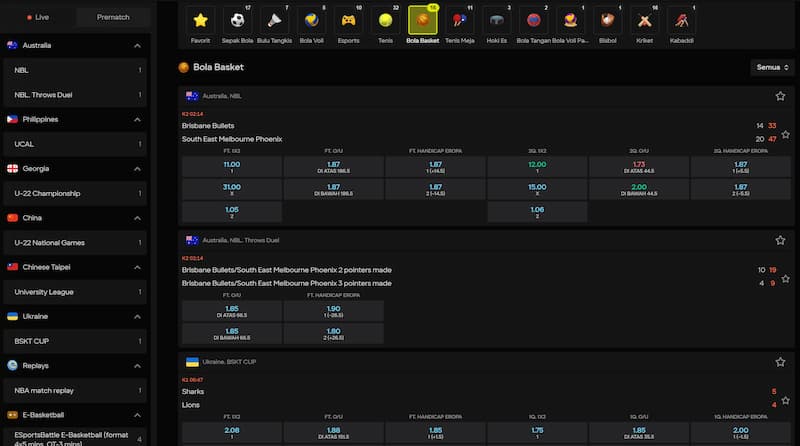Toggle favorite star for Ukraine BSKT CUP
The height and width of the screenshot is (446, 800).
point(780,361)
